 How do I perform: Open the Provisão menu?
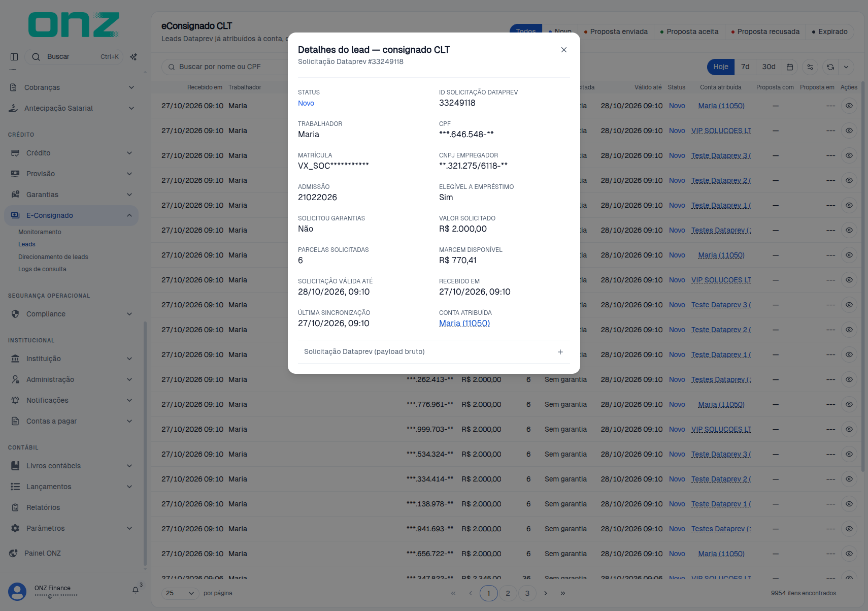[x=72, y=174]
